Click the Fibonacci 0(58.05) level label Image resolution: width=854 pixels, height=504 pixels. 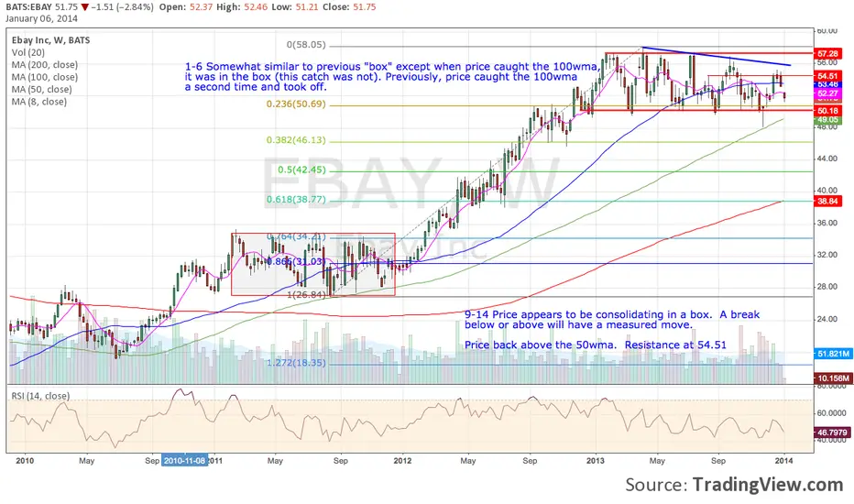(x=305, y=45)
